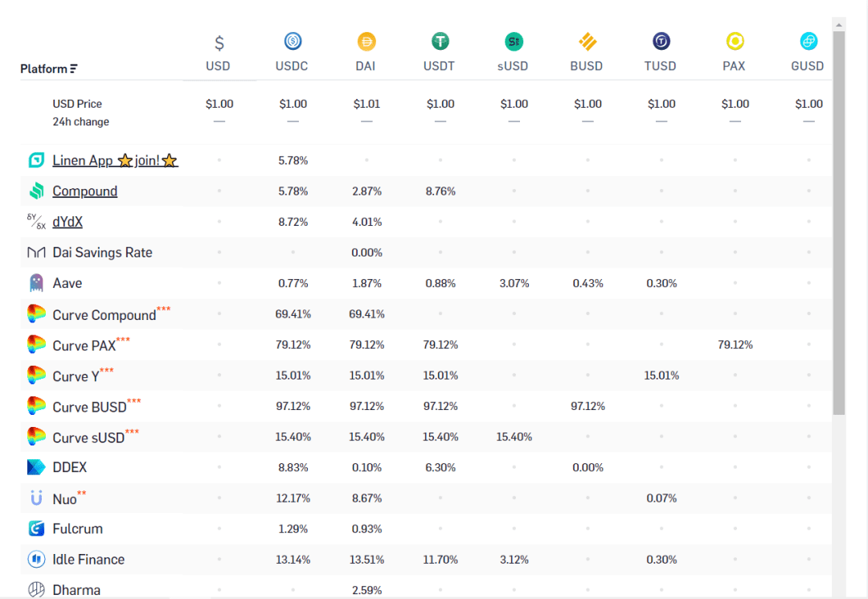Sort by Platform column filter icon
Screen dimensions: 868x599
click(74, 68)
